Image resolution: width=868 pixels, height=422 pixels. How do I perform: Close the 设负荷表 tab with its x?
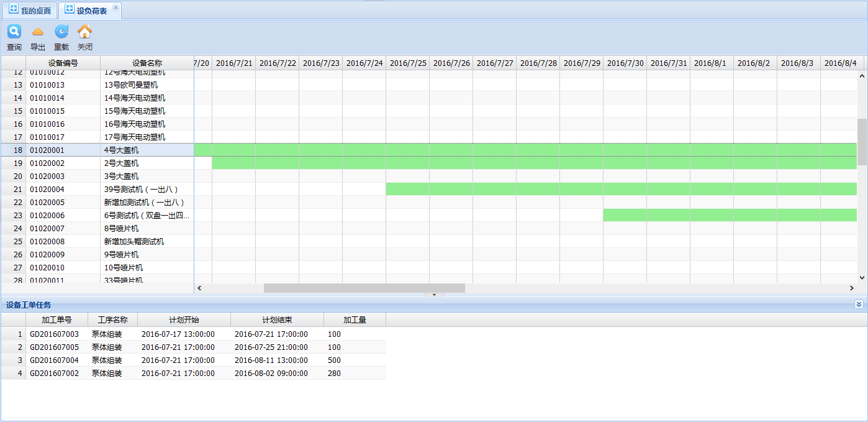point(115,7)
